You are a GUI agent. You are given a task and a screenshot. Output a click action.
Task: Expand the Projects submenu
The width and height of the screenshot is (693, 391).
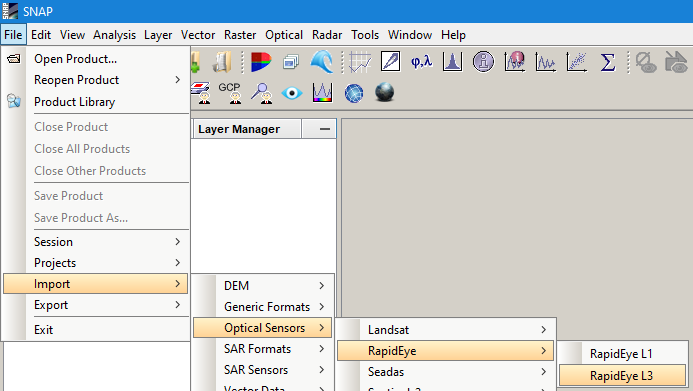(178, 262)
